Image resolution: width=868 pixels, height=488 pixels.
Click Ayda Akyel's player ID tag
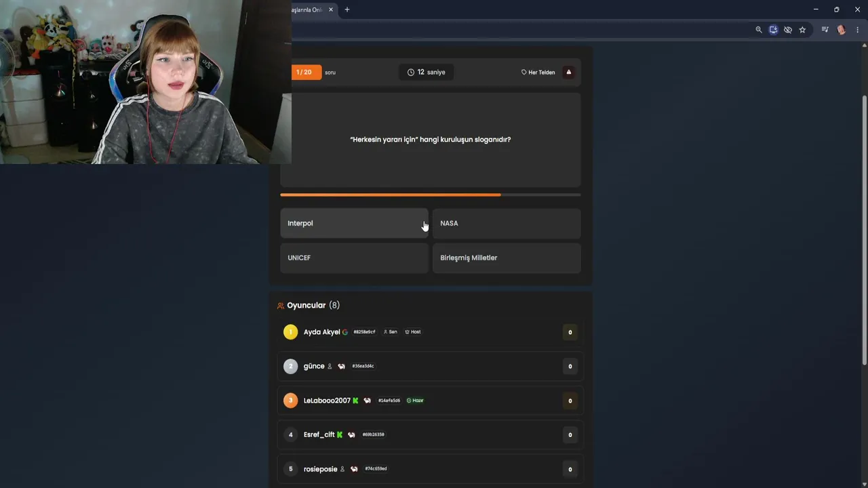364,332
